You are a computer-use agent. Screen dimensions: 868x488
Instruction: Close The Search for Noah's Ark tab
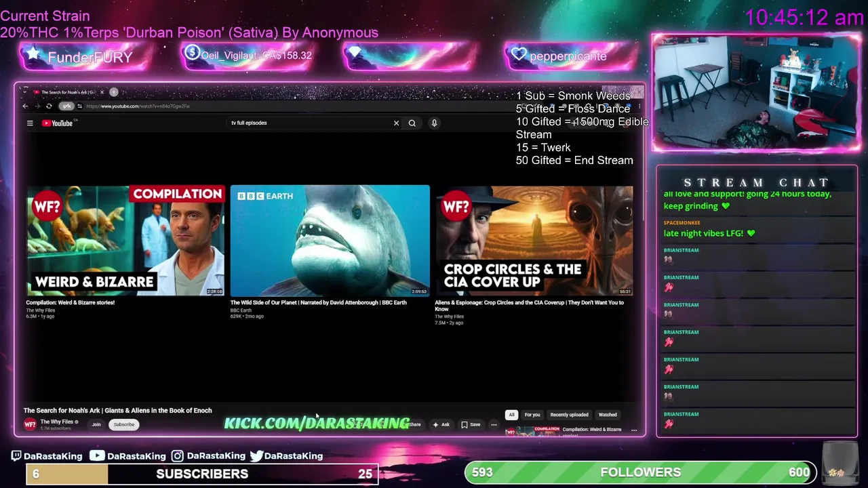pyautogui.click(x=102, y=92)
